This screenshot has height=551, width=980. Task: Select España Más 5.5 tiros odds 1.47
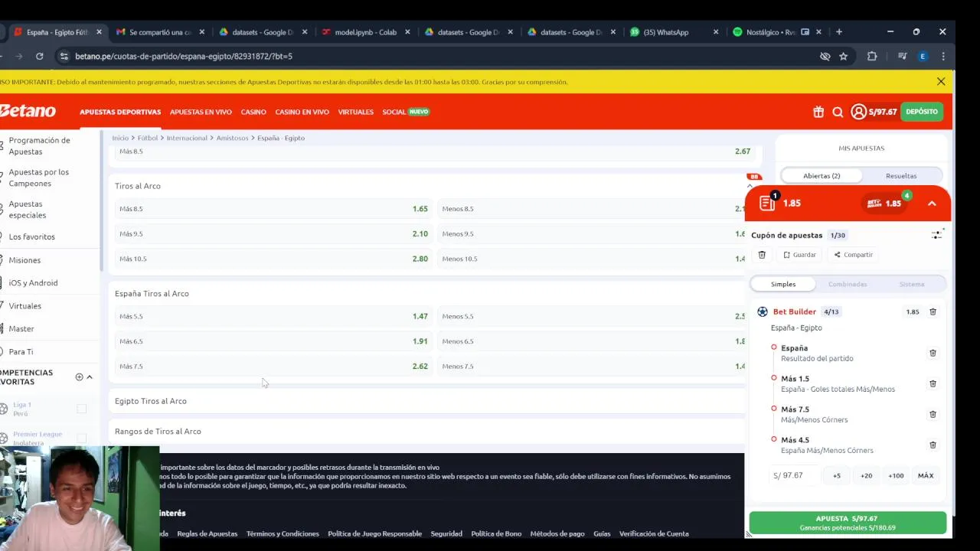click(x=274, y=316)
